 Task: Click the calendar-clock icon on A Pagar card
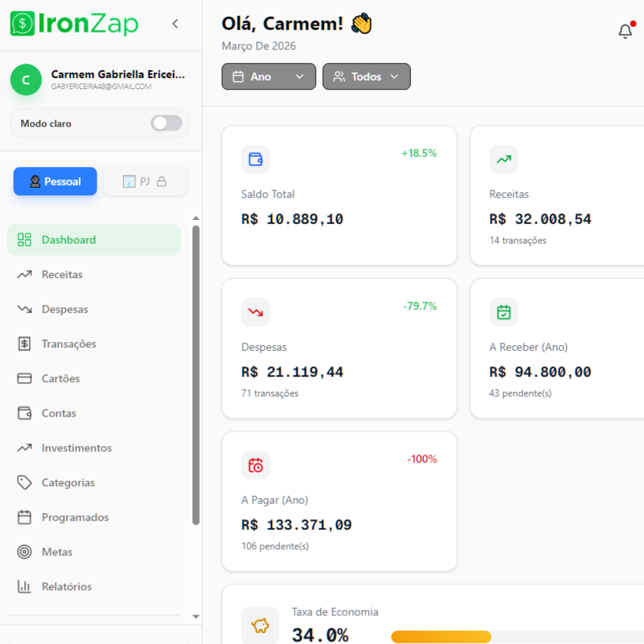(x=255, y=465)
